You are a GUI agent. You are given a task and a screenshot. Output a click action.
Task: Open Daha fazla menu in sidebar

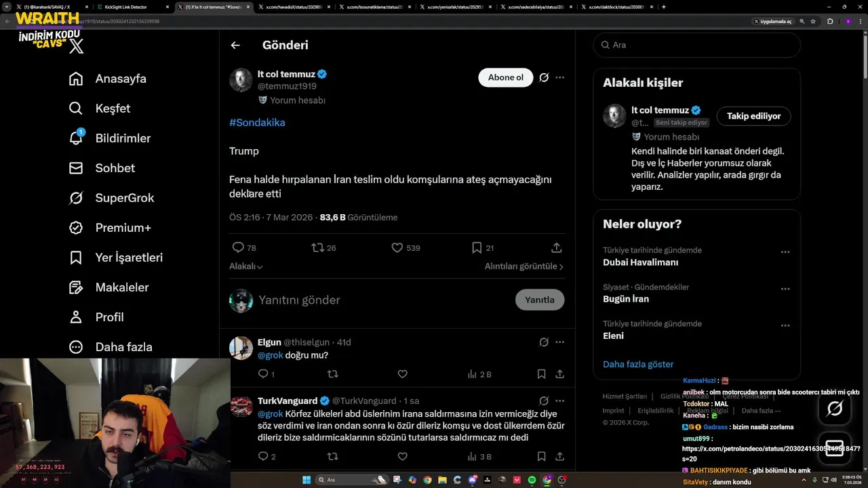point(111,347)
